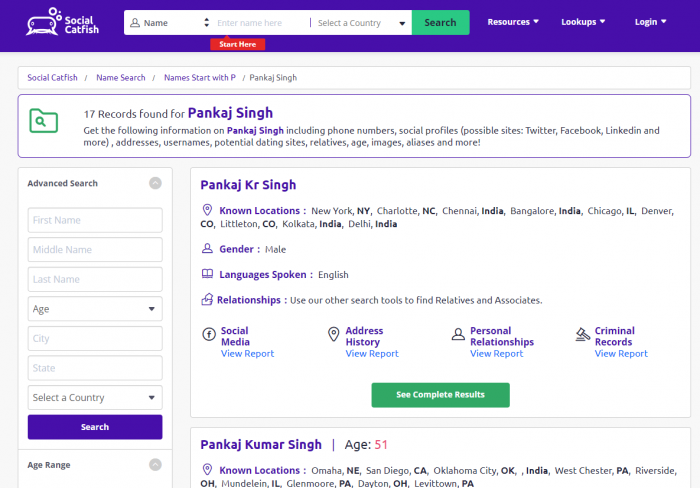View Report under Personal Relationships

(x=496, y=354)
